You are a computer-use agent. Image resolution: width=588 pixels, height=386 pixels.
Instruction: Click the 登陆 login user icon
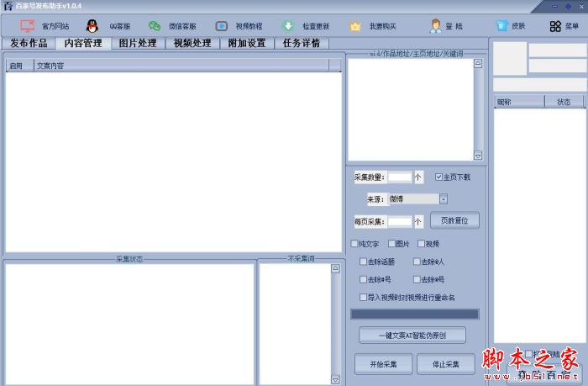pyautogui.click(x=436, y=26)
